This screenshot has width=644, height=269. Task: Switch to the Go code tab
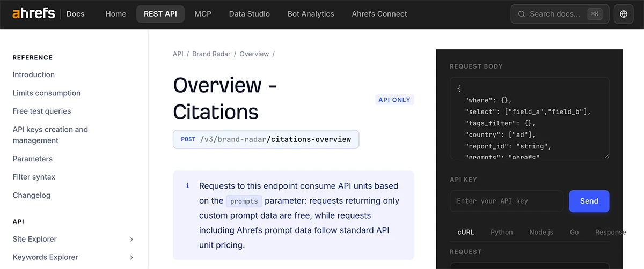pos(574,232)
